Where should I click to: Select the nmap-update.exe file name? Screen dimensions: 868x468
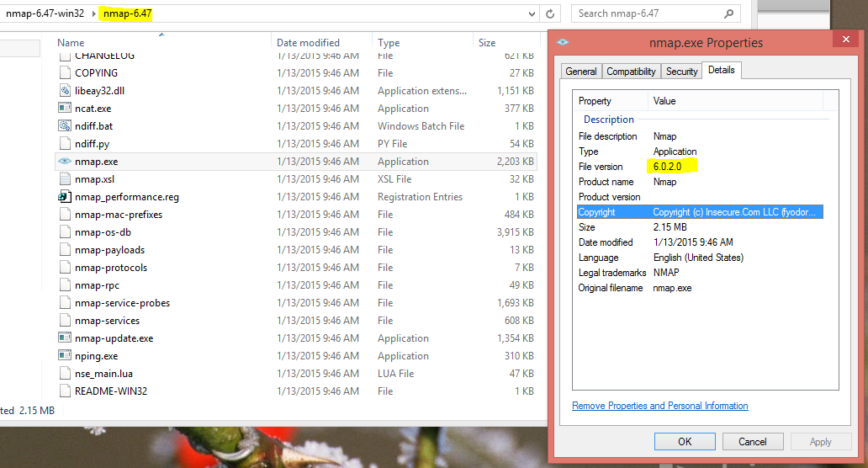(x=114, y=338)
